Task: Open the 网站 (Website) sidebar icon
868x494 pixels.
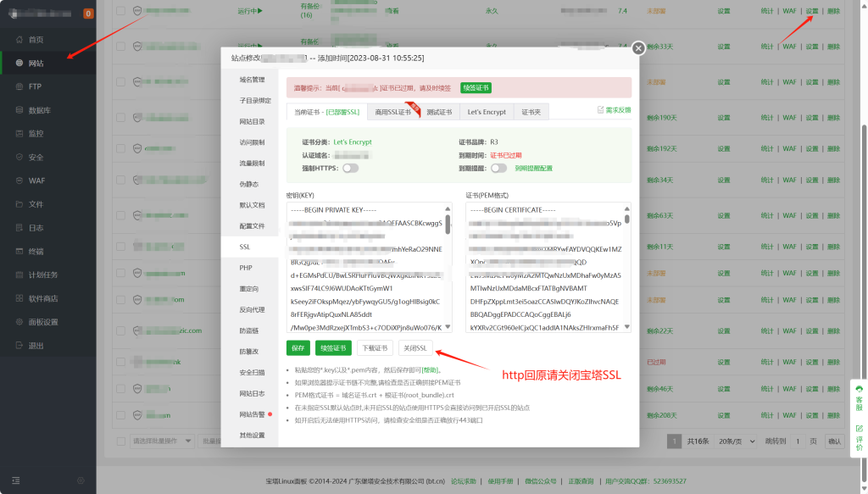Action: point(19,64)
